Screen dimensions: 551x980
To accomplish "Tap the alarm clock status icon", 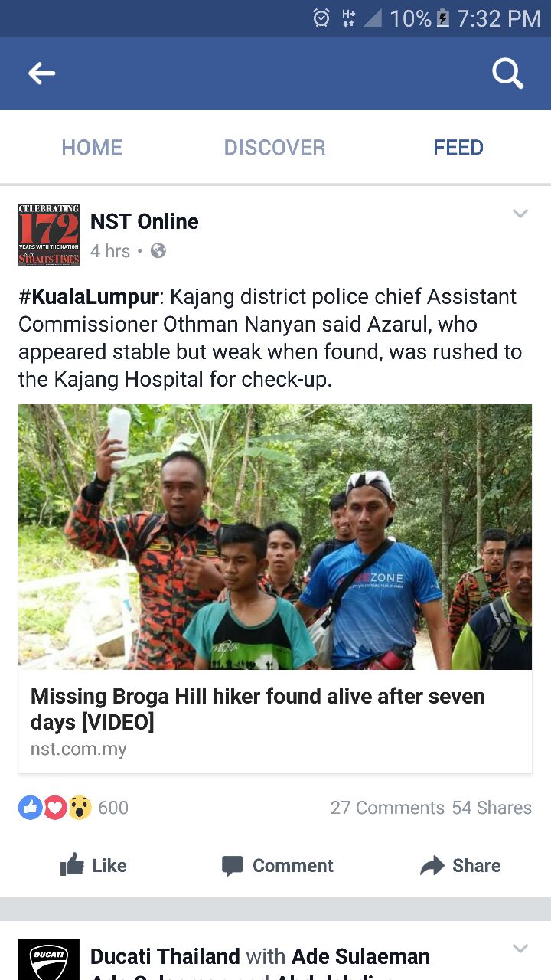I will pos(322,18).
